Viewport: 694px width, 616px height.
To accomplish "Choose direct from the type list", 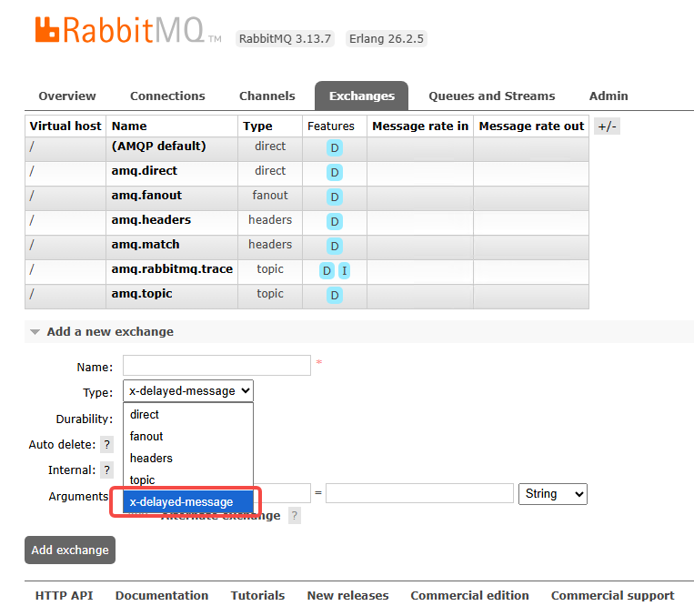I will [x=188, y=415].
